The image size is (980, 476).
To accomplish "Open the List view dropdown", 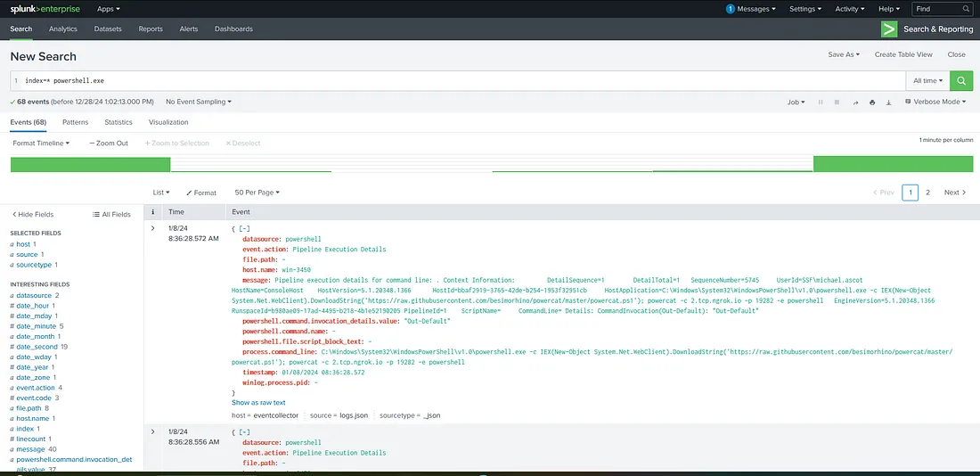I will (x=161, y=193).
